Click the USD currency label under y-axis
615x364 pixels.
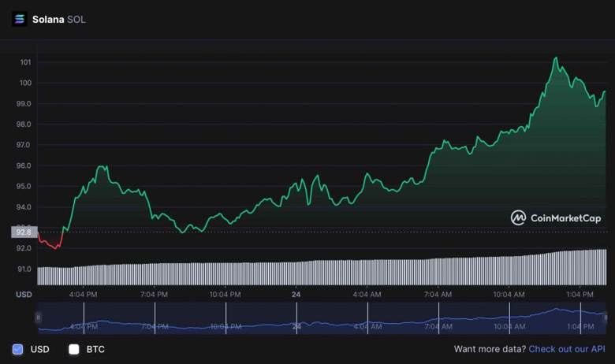click(x=24, y=294)
